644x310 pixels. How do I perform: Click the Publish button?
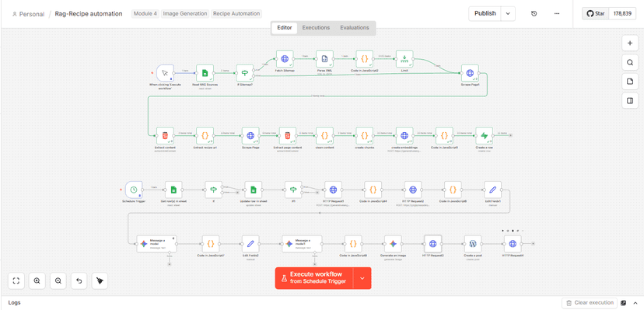point(485,13)
